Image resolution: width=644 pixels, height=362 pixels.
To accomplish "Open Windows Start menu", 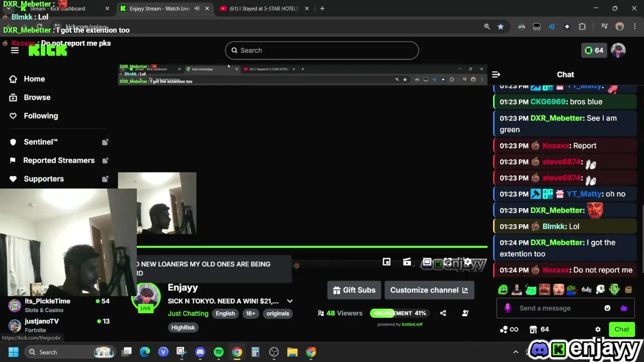I will 14,352.
